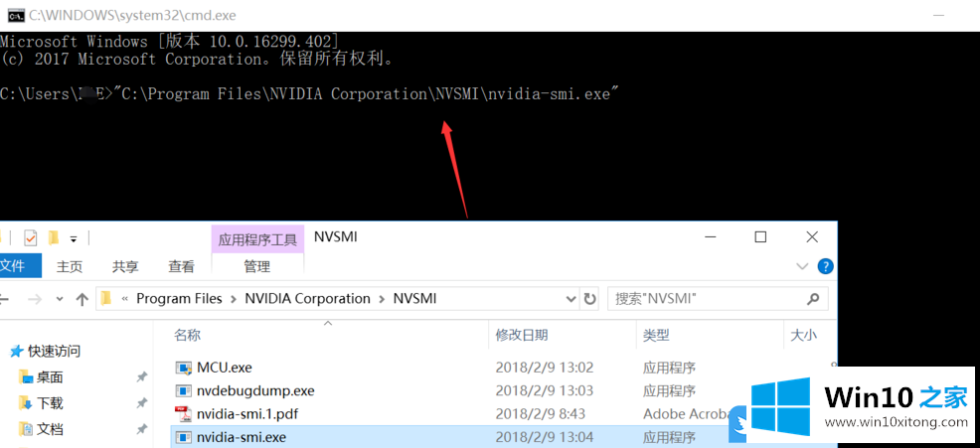Screen dimensions: 980x448
Task: Click NVSMI in the address breadcrumb
Action: coord(414,299)
